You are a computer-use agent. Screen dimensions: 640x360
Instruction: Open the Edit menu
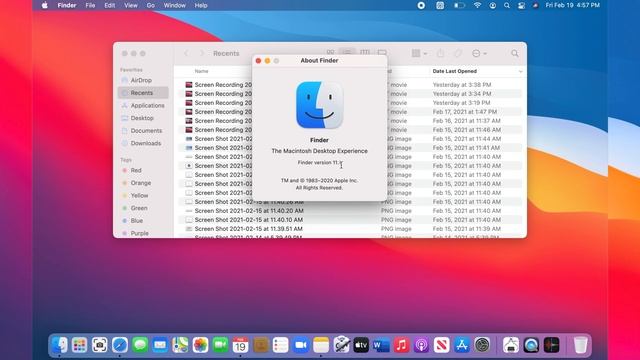coord(109,5)
